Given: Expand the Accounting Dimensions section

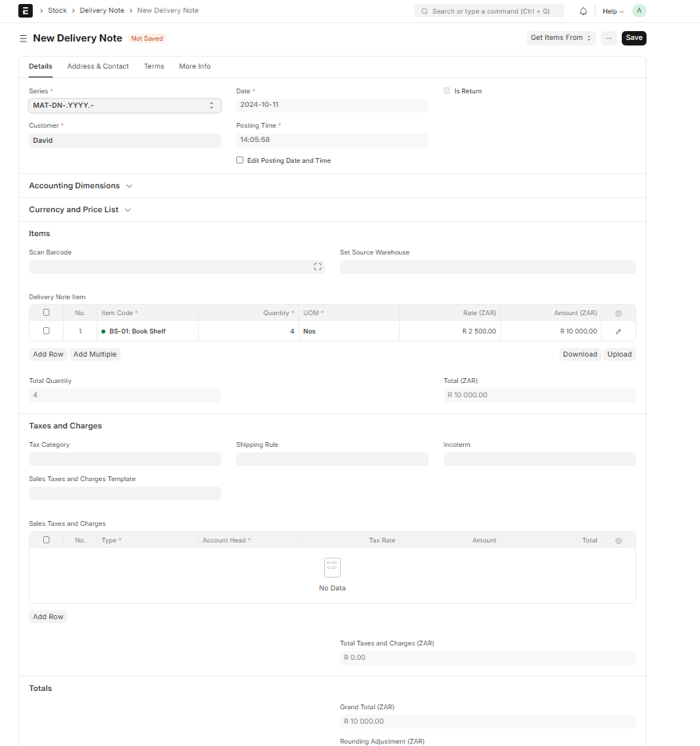Looking at the screenshot, I should (x=81, y=186).
